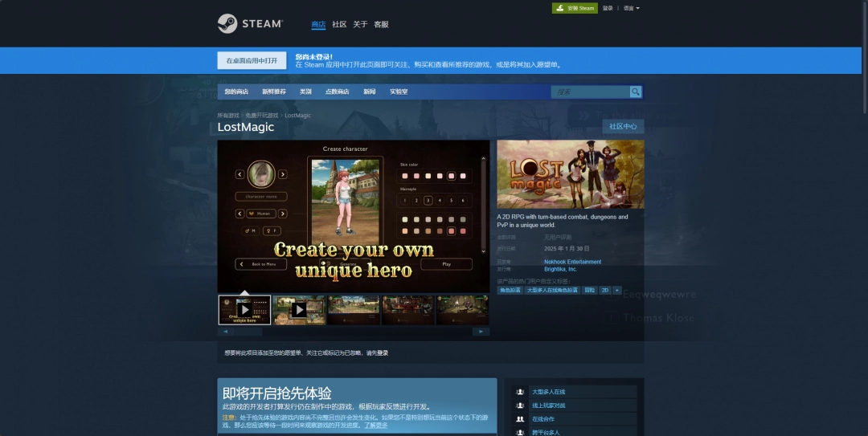The height and width of the screenshot is (436, 868).
Task: Switch to the 社区 tab
Action: 339,24
